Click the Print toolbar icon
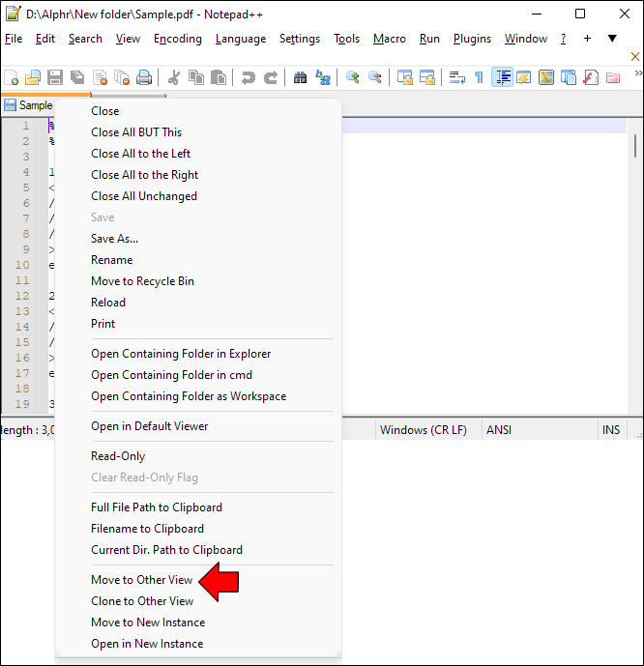 click(144, 77)
